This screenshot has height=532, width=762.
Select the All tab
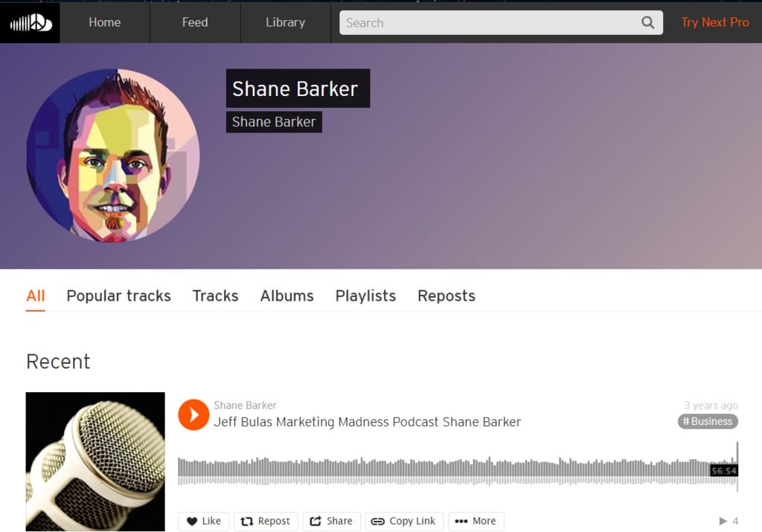(36, 296)
